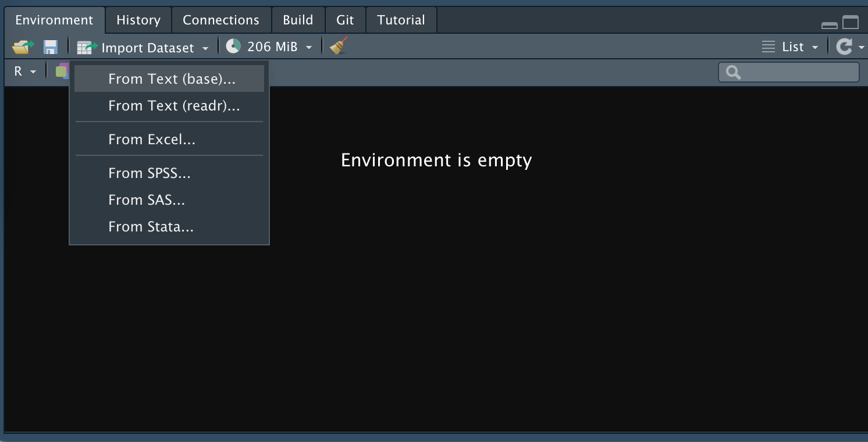Open the Git tab
The height and width of the screenshot is (442, 868).
click(345, 20)
